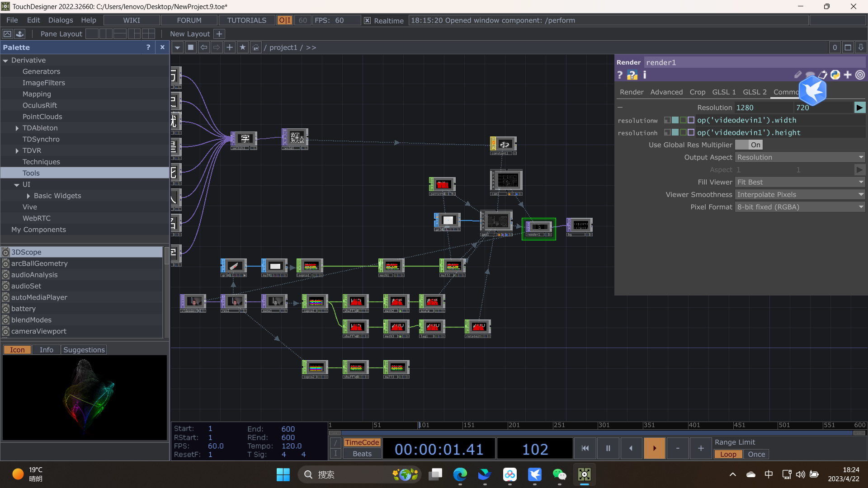Toggle Use Global Res Multiplier switch

coord(749,145)
